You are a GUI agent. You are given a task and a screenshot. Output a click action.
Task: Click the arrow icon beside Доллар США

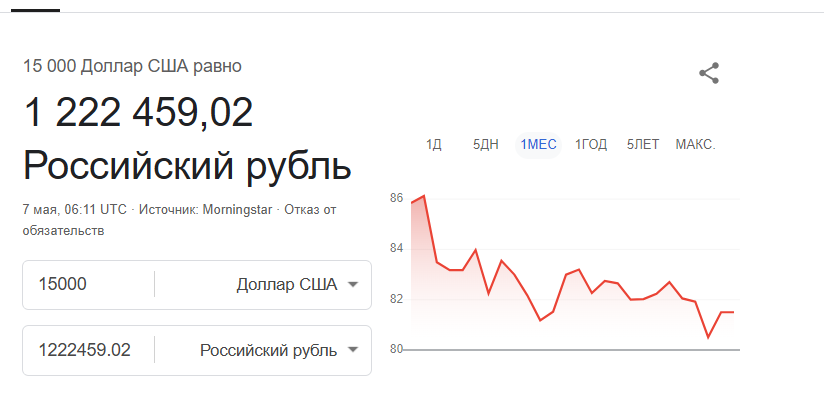[x=353, y=285]
